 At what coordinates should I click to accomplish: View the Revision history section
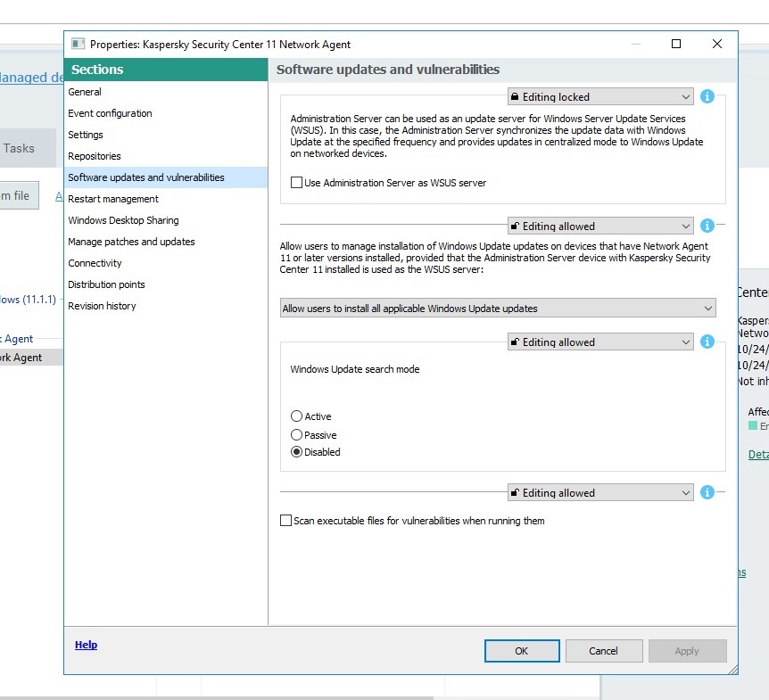click(x=166, y=306)
